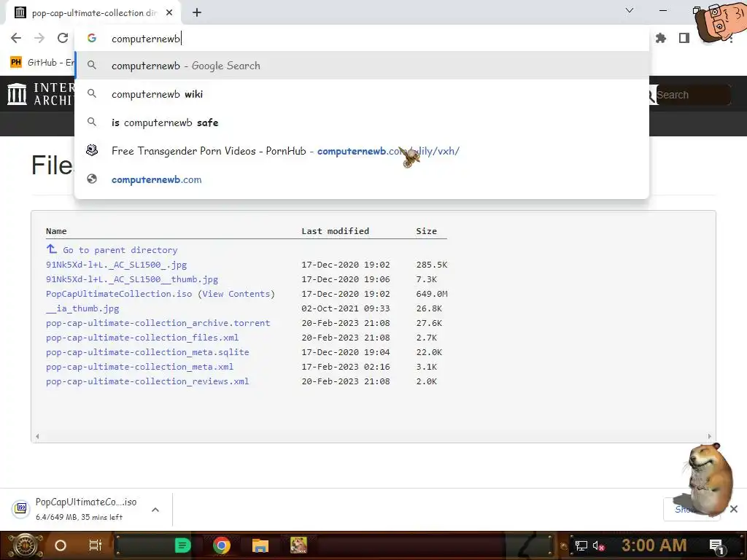Open the green notes app on taskbar
Image resolution: width=747 pixels, height=560 pixels.
coord(182,545)
